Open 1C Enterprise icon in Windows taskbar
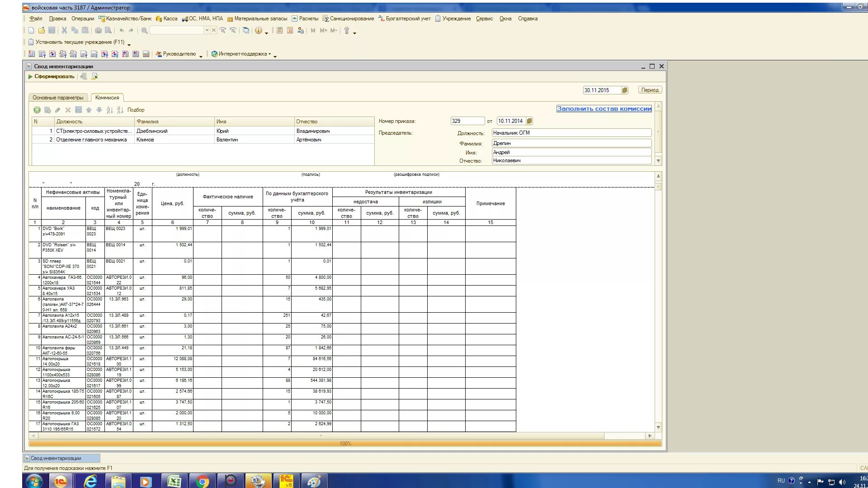This screenshot has height=488, width=868. click(60, 481)
